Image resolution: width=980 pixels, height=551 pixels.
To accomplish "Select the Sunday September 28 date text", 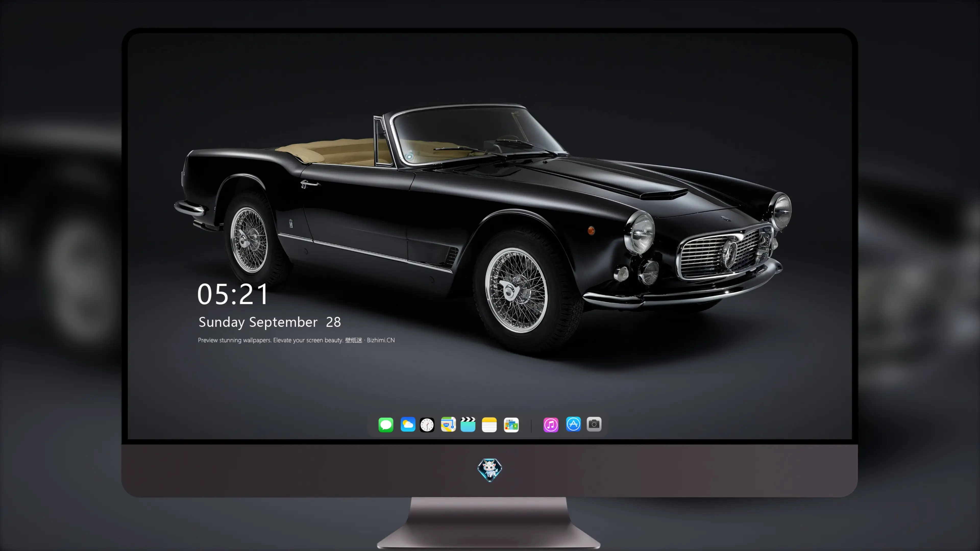I will pos(270,322).
